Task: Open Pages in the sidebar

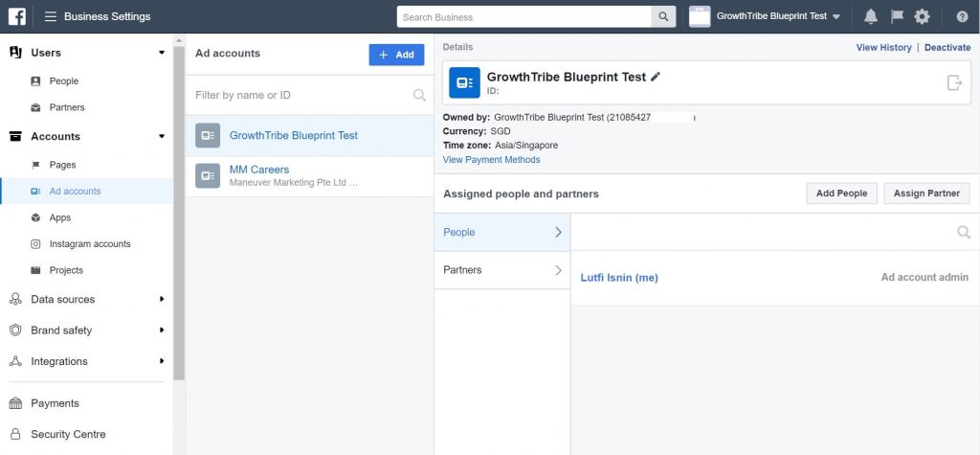Action: tap(62, 165)
